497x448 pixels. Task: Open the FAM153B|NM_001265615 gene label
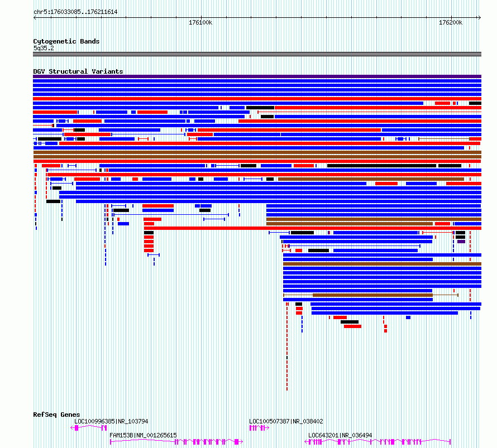(143, 435)
